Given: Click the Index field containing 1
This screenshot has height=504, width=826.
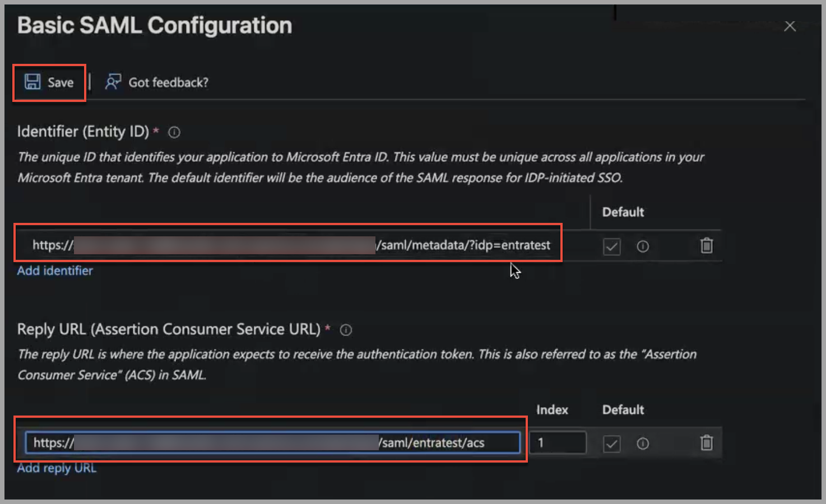Looking at the screenshot, I should [558, 442].
